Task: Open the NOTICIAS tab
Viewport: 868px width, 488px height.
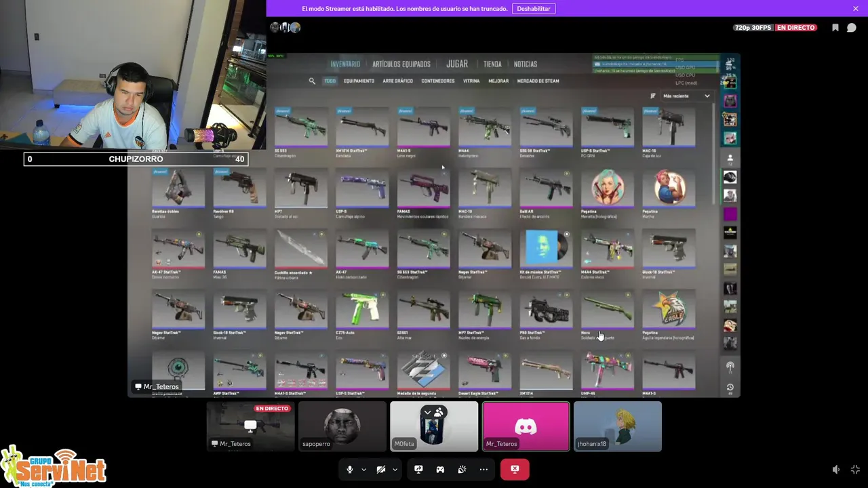Action: tap(526, 64)
